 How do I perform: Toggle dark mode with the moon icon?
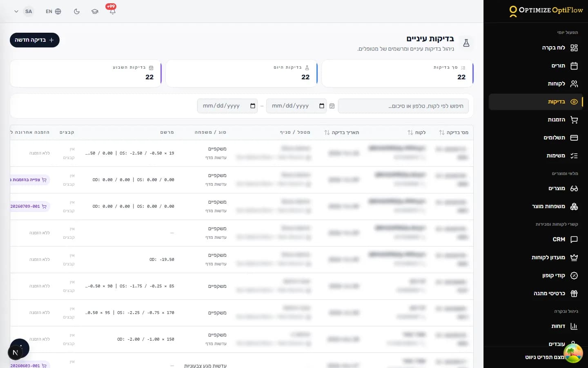point(77,11)
